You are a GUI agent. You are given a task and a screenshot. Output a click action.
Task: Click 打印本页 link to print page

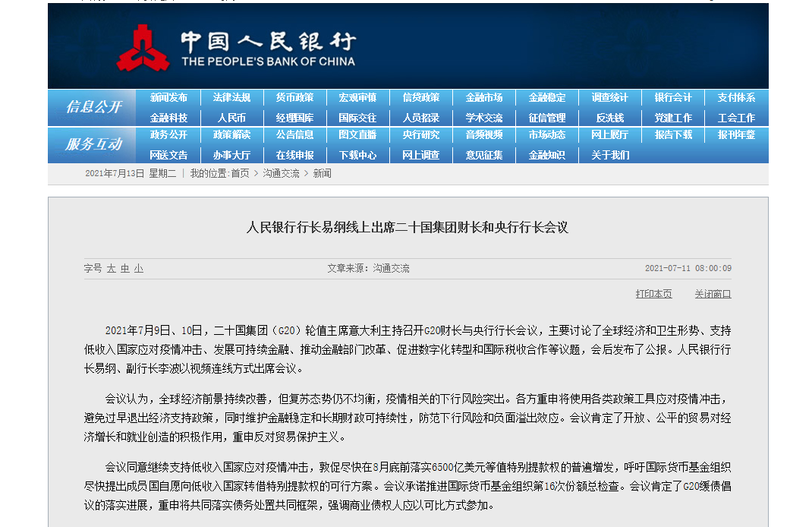point(653,294)
